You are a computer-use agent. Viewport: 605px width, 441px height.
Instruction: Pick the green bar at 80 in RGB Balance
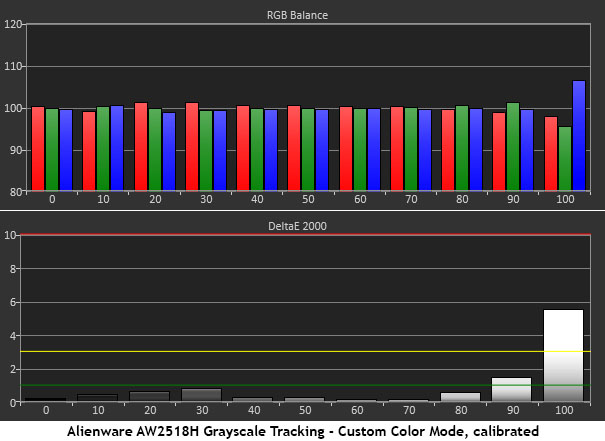pos(462,148)
